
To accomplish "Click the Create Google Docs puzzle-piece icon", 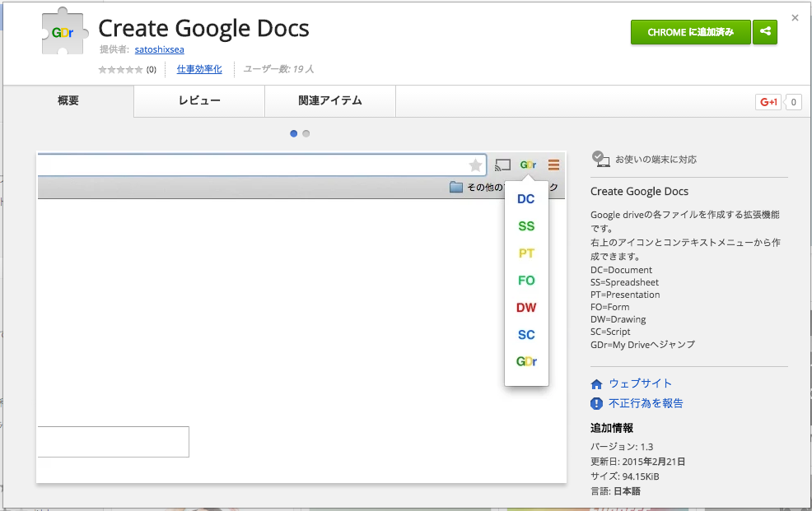I will coord(65,32).
